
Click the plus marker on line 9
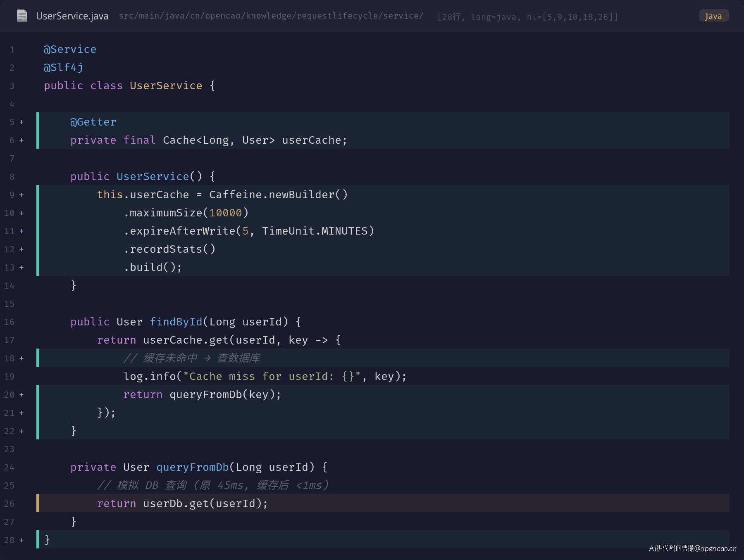tap(21, 195)
